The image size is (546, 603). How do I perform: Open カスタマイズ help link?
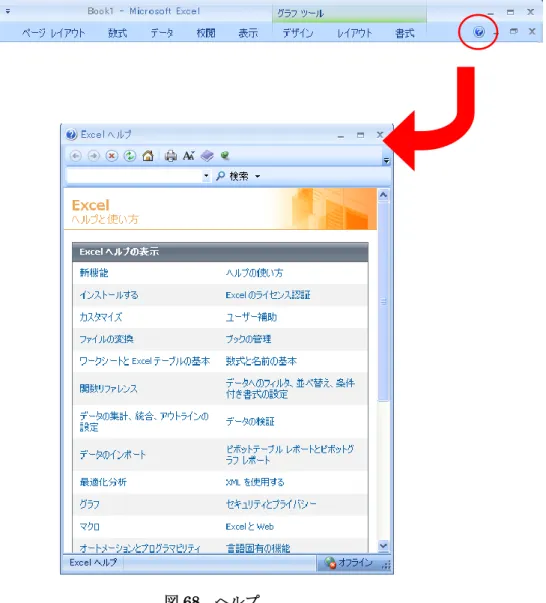(x=101, y=317)
